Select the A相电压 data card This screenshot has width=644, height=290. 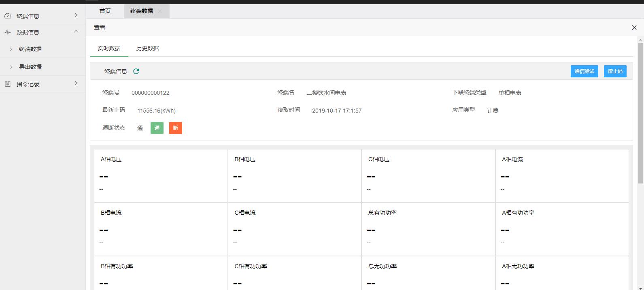tap(161, 176)
